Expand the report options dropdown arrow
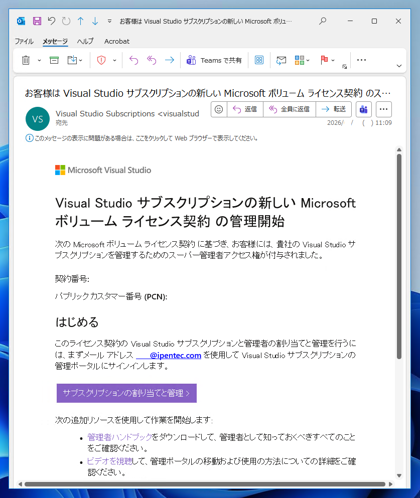This screenshot has width=420, height=498. 115,61
